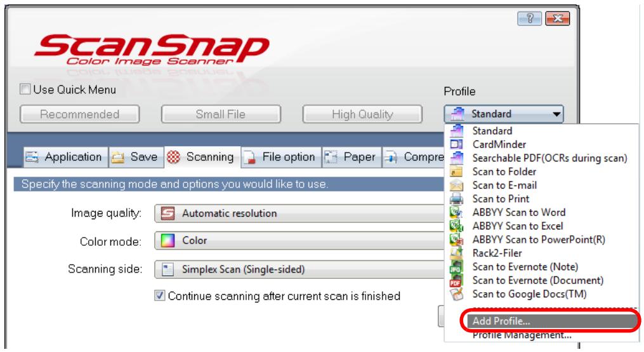
Task: Click the Small File button
Action: point(221,114)
